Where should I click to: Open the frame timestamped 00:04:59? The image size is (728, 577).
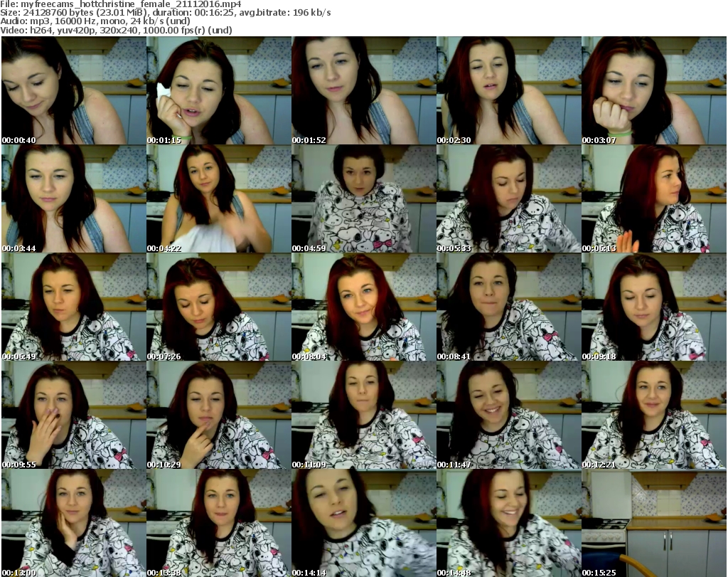363,198
